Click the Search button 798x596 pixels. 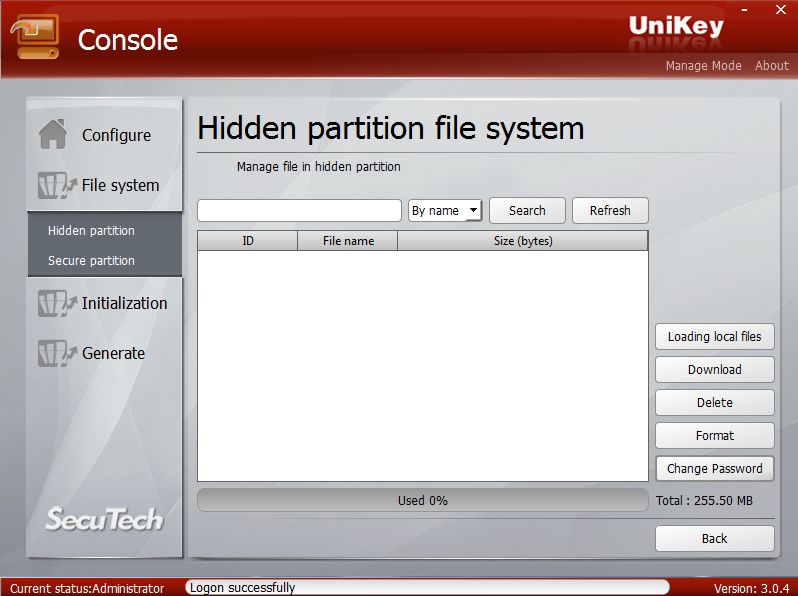527,210
